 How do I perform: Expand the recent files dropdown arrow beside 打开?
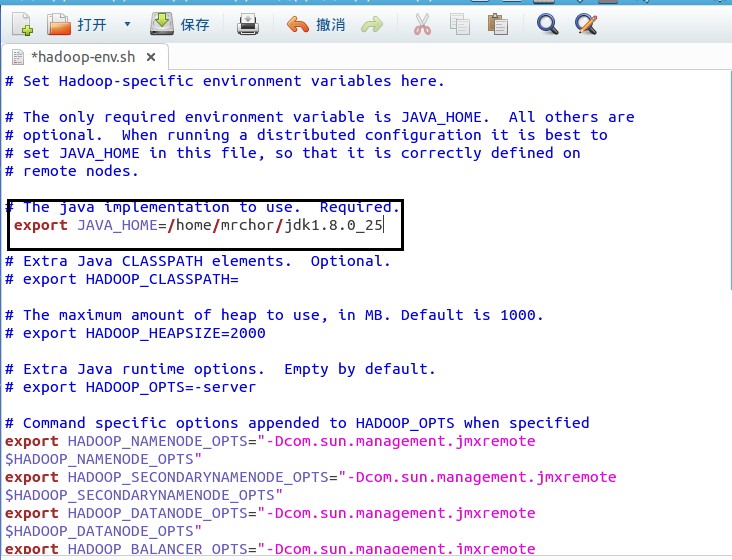point(127,24)
